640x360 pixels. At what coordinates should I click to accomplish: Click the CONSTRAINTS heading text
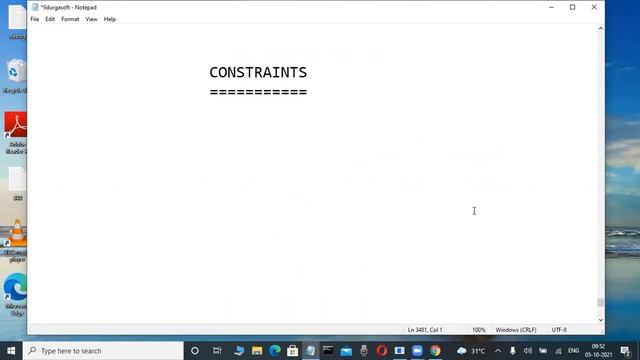258,72
